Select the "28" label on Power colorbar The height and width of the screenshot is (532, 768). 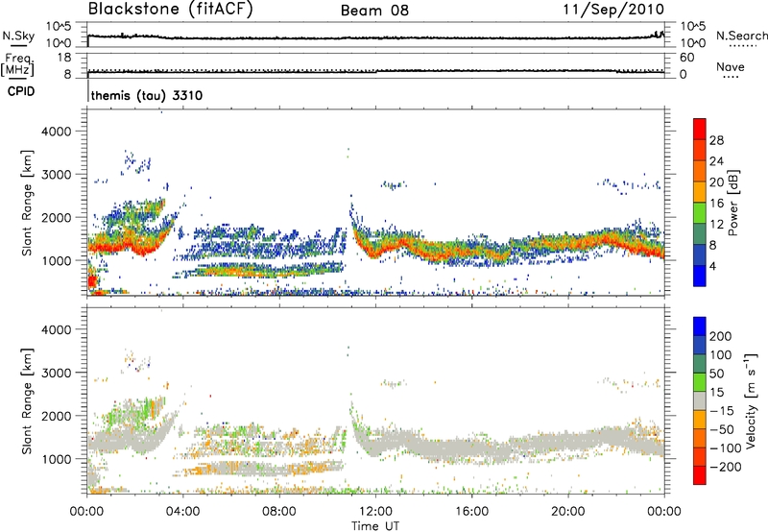tap(716, 140)
